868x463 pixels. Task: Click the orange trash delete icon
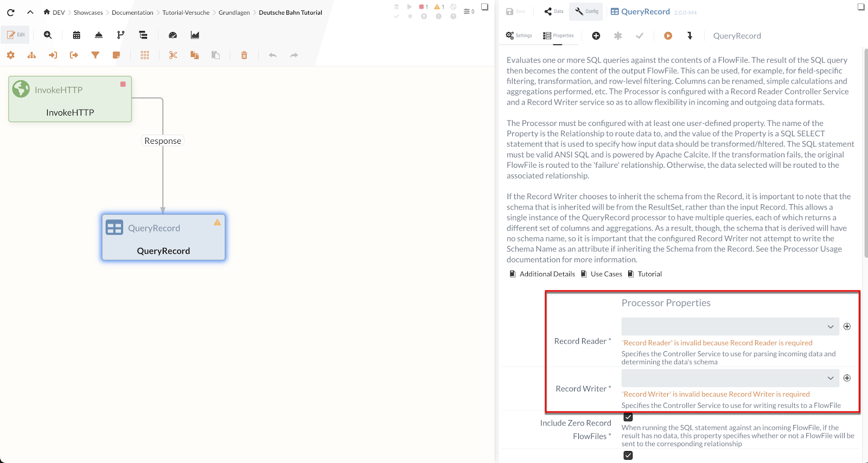pos(244,55)
